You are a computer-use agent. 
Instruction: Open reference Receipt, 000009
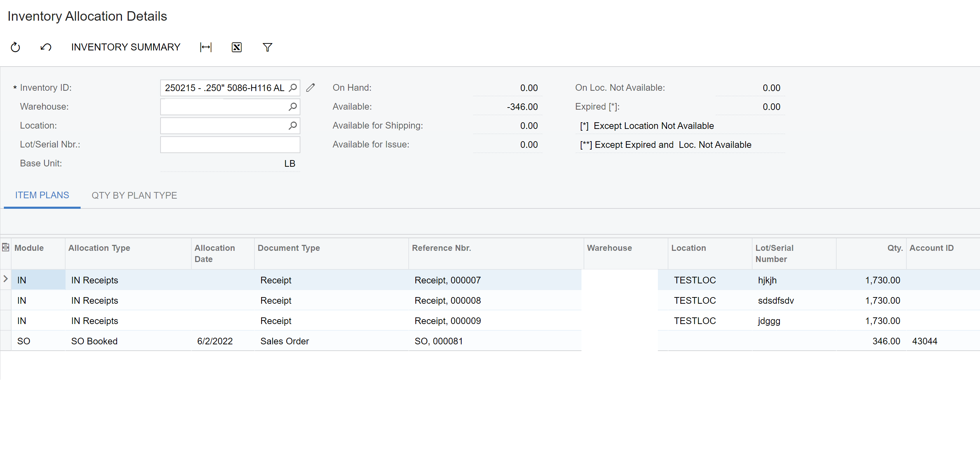447,321
